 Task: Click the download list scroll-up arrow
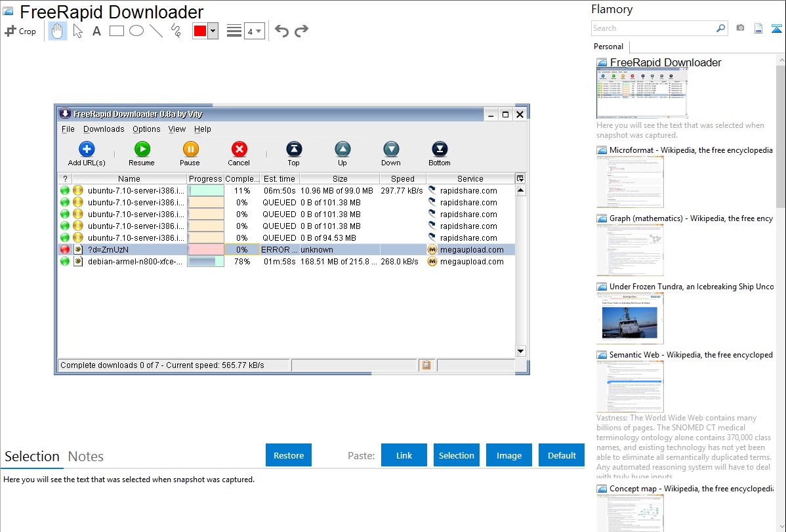tap(520, 190)
